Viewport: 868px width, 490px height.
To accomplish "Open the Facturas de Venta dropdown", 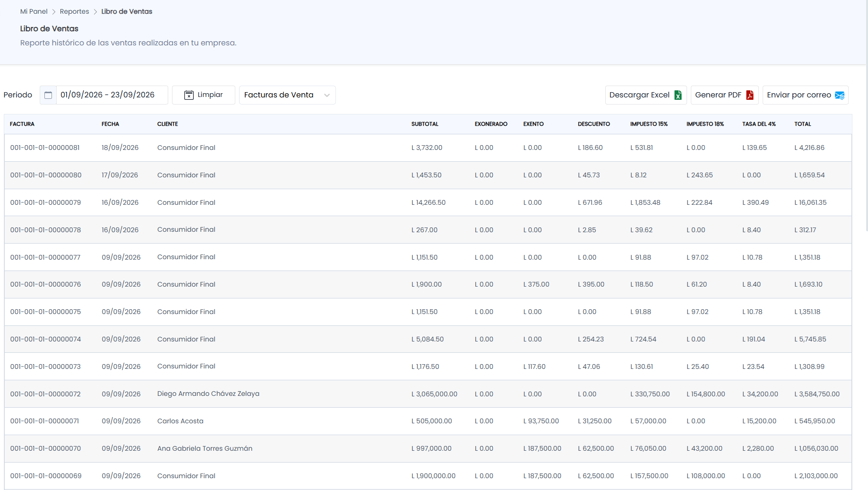I will point(287,95).
